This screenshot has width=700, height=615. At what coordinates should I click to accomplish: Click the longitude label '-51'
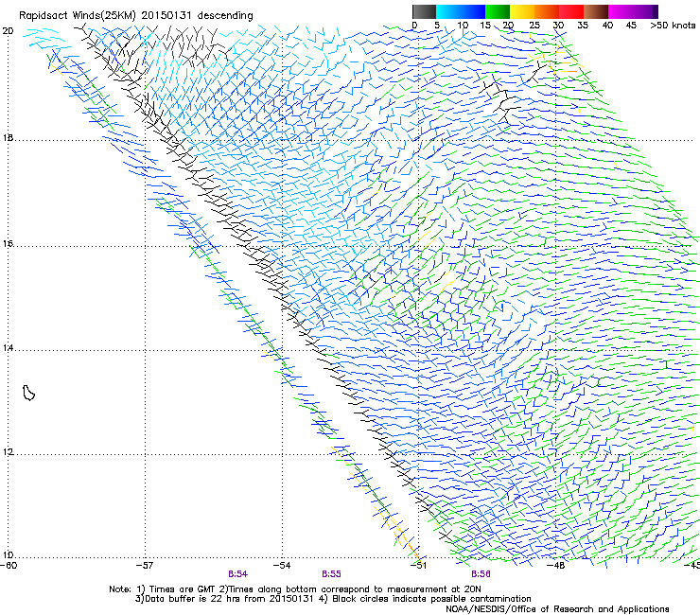[418, 566]
